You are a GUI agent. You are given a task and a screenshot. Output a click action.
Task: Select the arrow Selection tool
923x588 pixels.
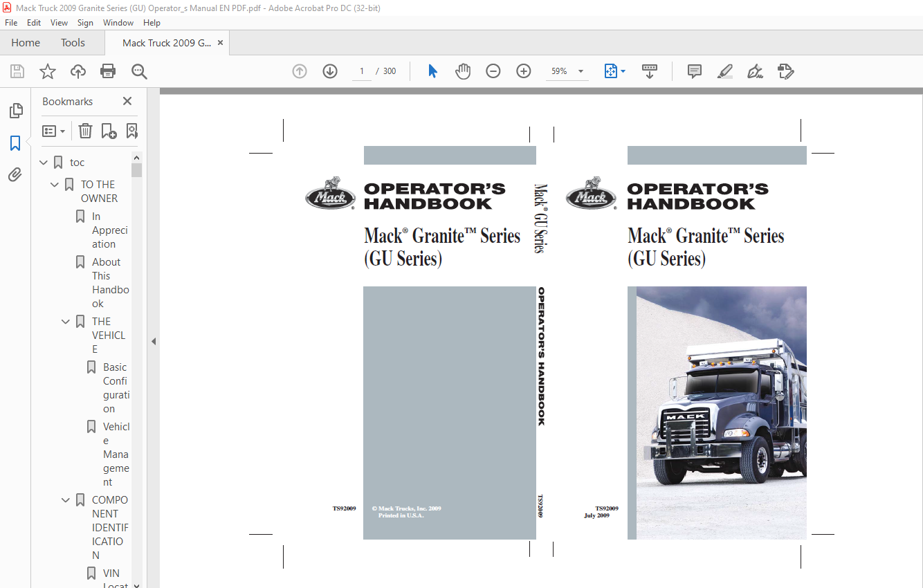(432, 71)
